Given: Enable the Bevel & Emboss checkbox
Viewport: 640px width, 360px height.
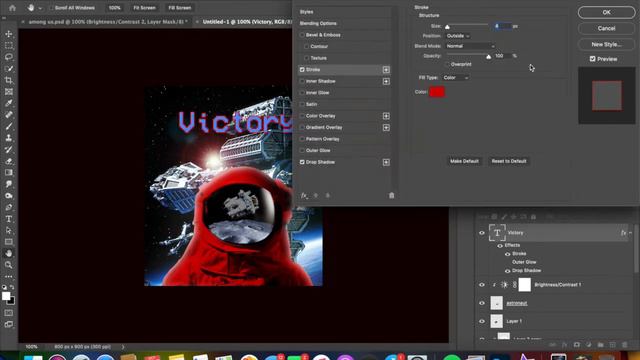Looking at the screenshot, I should [x=302, y=35].
